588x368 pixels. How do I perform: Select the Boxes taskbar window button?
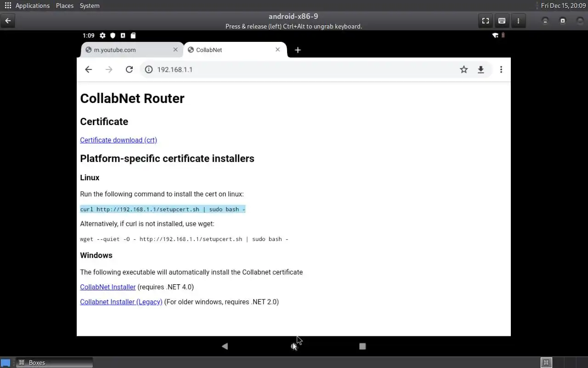pos(54,362)
